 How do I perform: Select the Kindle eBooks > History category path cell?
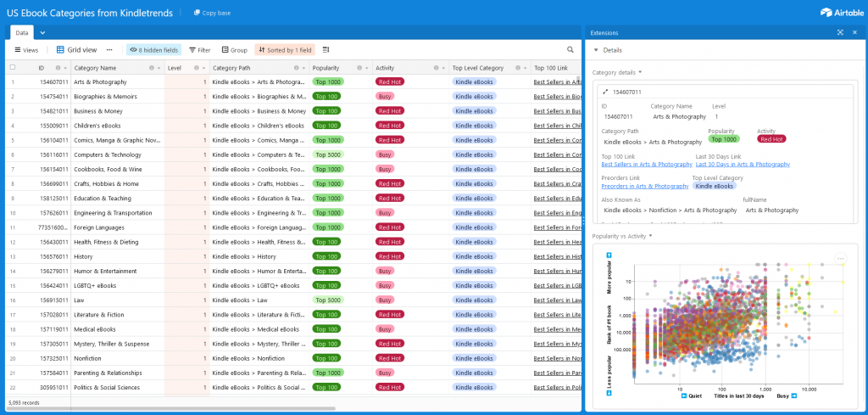(x=259, y=256)
